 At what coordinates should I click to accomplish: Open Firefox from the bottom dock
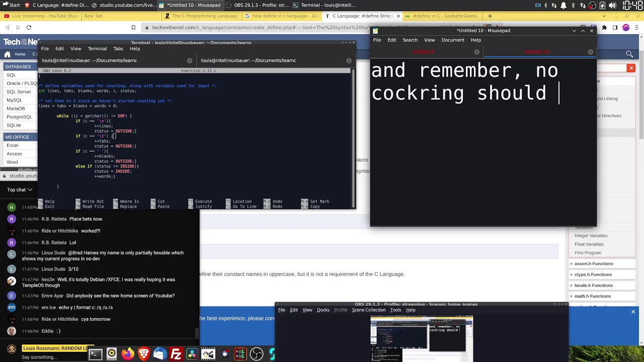coord(128,354)
